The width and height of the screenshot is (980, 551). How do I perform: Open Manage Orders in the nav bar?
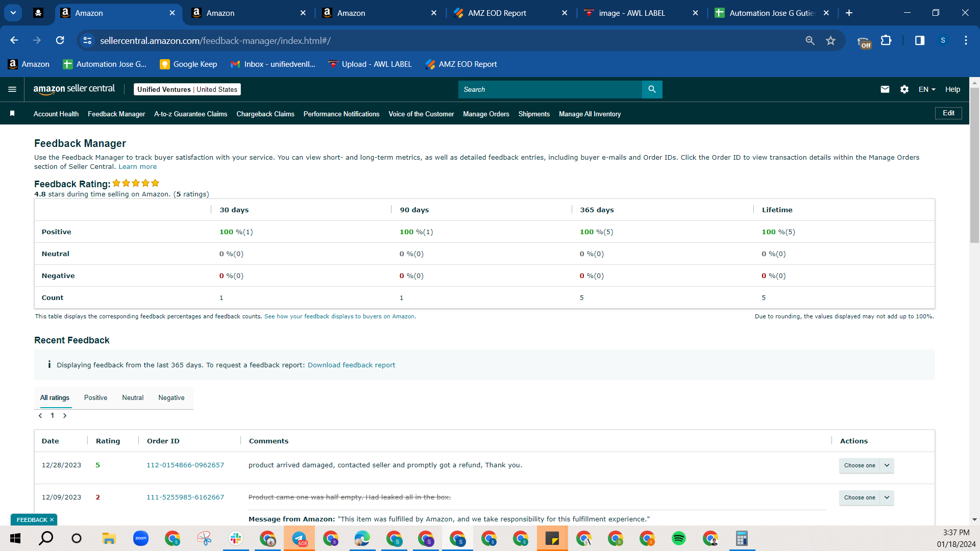(x=486, y=114)
